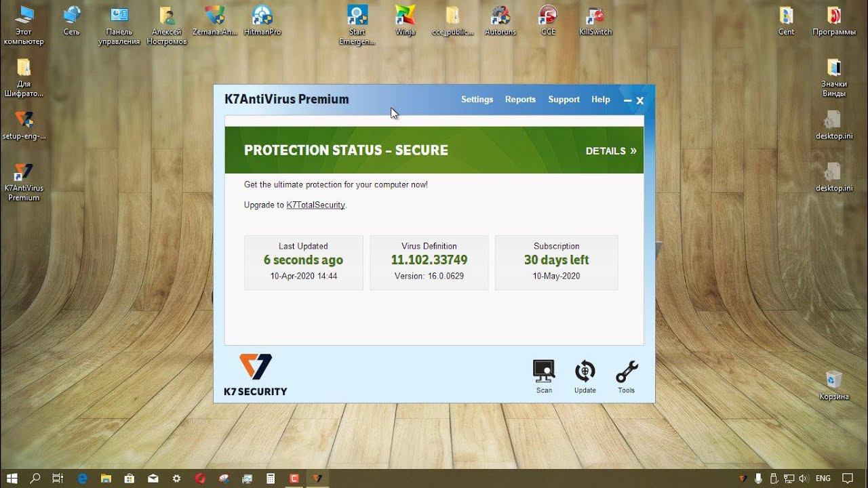Select the Корзина recycle bin icon
This screenshot has height=488, width=868.
[x=834, y=385]
